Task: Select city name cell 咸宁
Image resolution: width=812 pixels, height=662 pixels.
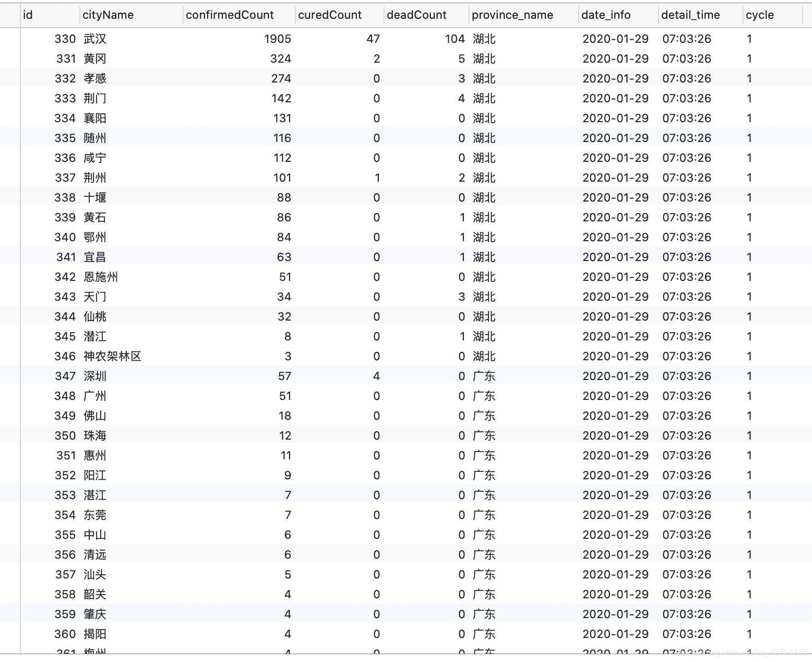Action: point(95,158)
